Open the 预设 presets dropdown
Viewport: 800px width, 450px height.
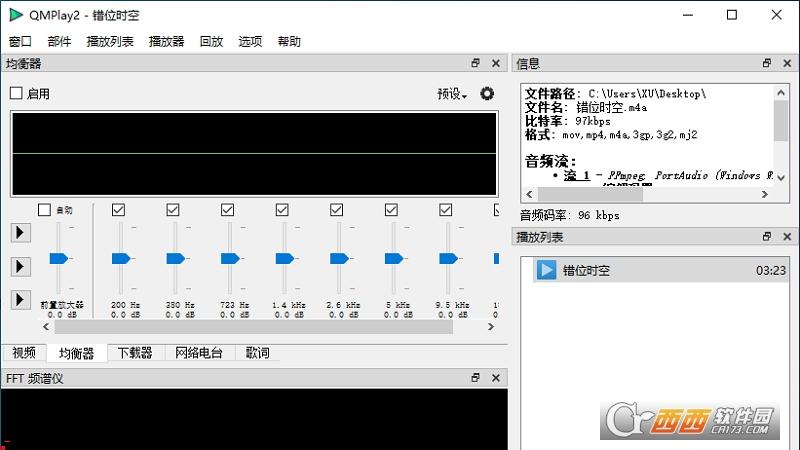[452, 94]
